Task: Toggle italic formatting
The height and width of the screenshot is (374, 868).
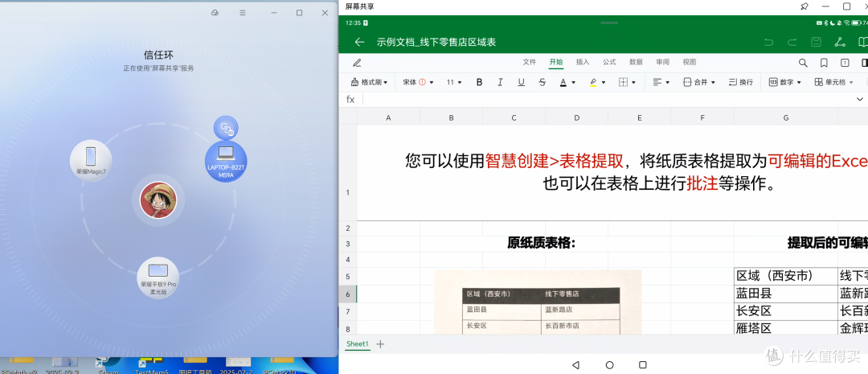Action: click(500, 82)
